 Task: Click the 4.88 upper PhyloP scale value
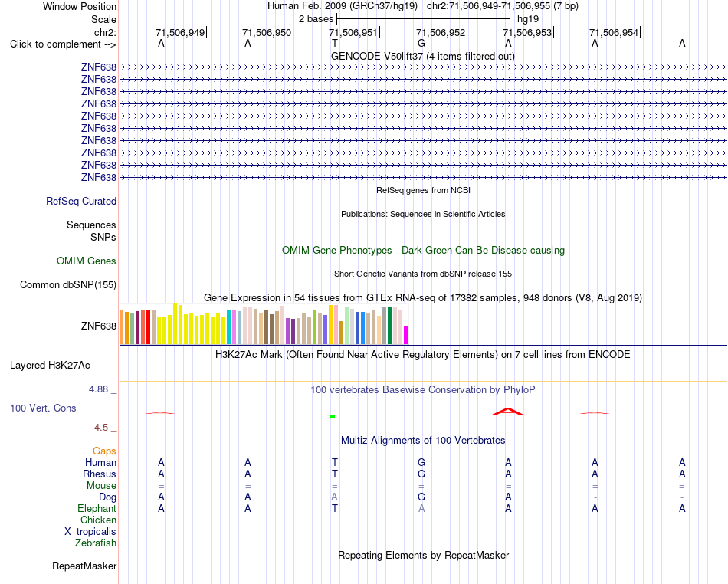(98, 389)
